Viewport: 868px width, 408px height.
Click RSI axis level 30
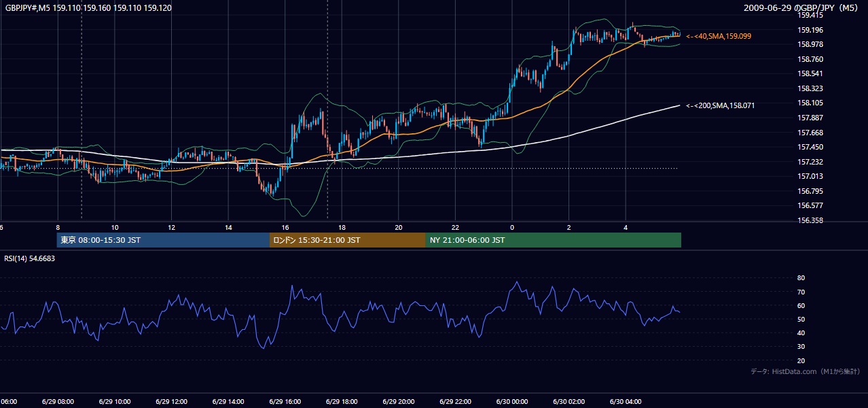point(801,347)
